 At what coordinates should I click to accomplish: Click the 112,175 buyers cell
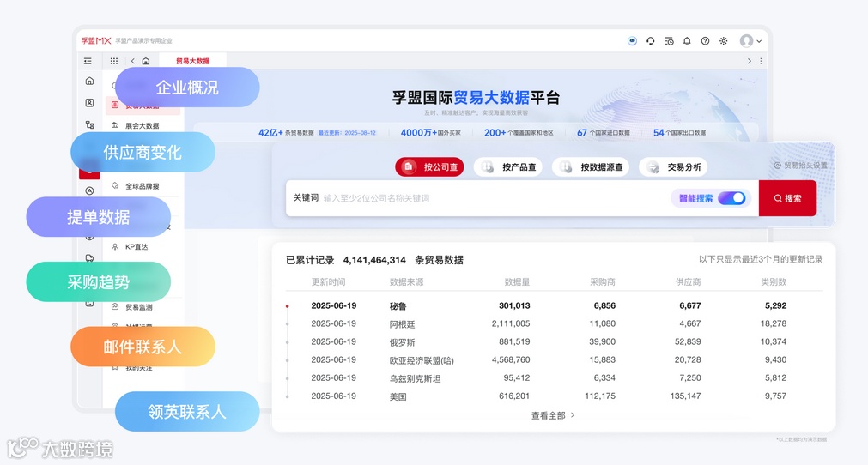click(600, 396)
